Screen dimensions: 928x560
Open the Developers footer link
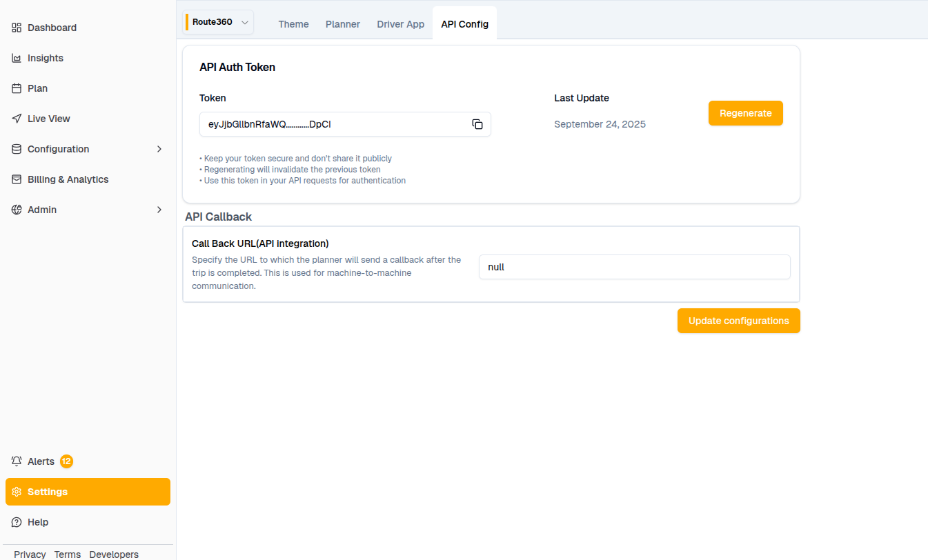114,554
